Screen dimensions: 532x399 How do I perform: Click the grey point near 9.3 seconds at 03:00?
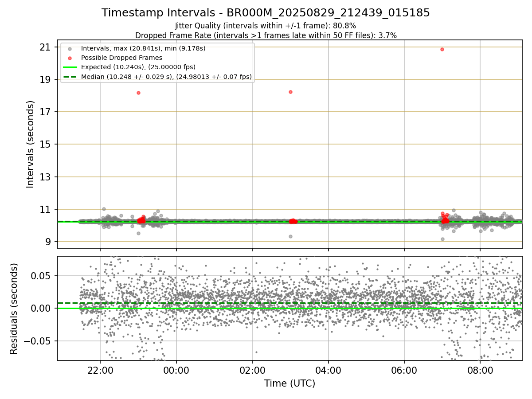coord(290,236)
